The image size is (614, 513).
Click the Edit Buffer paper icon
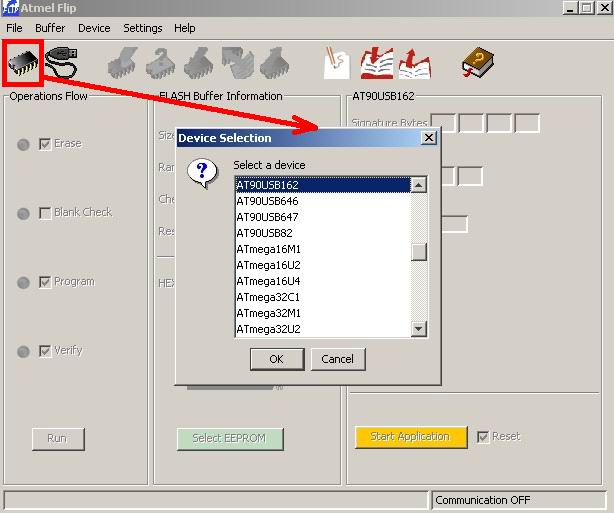pos(337,63)
